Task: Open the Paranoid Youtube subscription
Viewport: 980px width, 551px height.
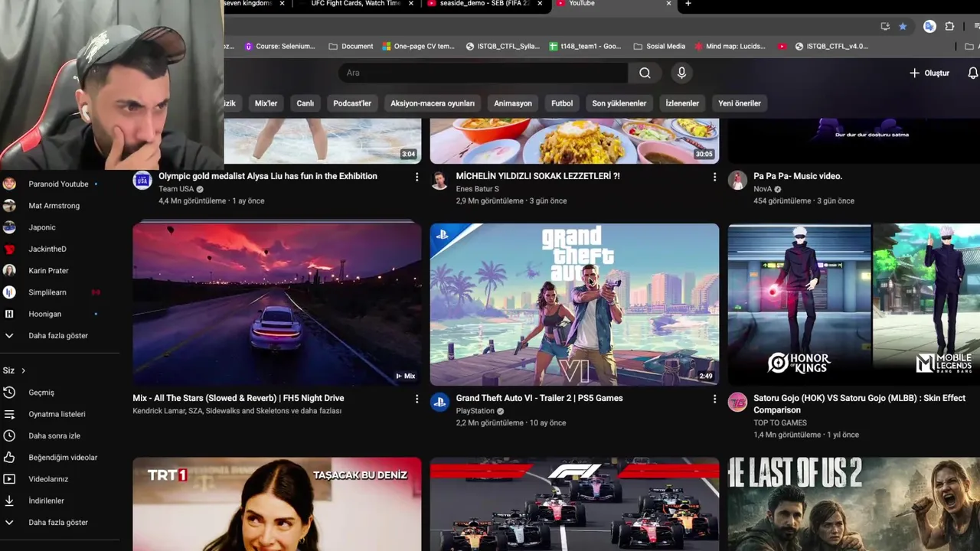Action: click(58, 184)
